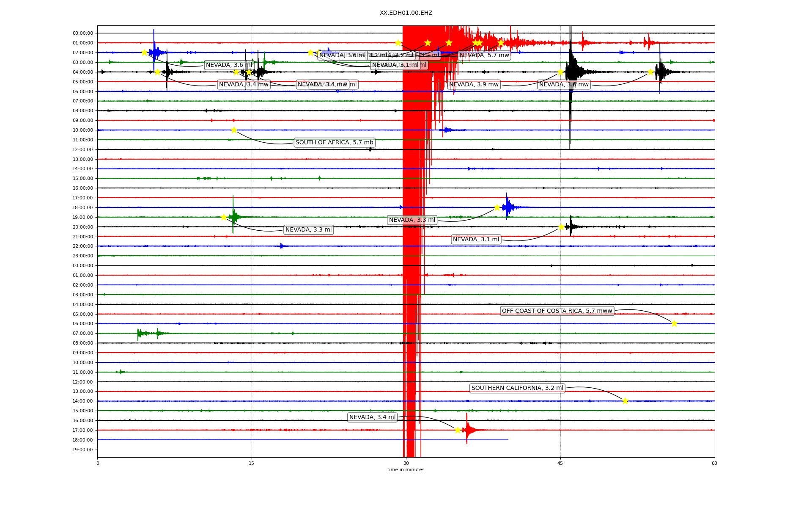Click the star marking the South of Africa event
The image size is (812, 508).
(234, 130)
